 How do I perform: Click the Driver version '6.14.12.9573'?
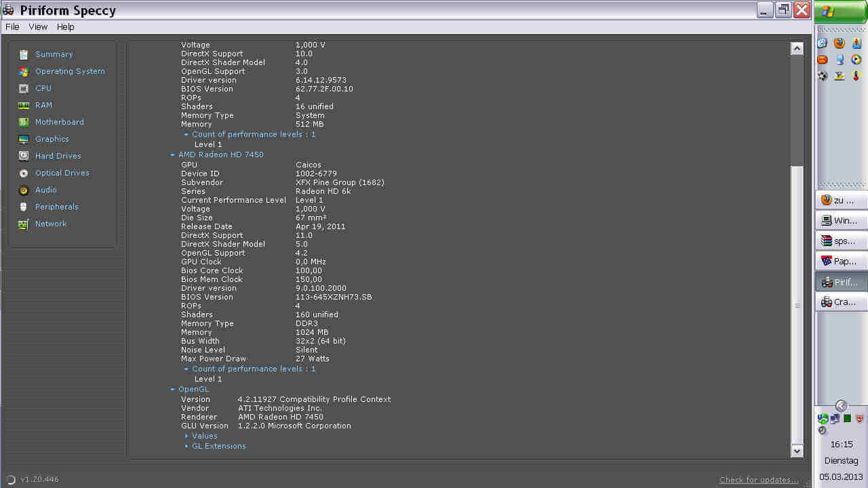(321, 80)
